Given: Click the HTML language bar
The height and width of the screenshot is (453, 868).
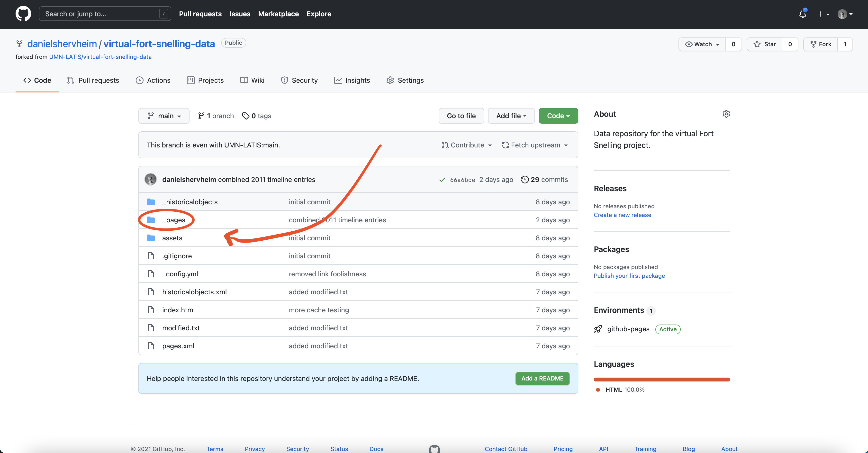Looking at the screenshot, I should click(662, 380).
